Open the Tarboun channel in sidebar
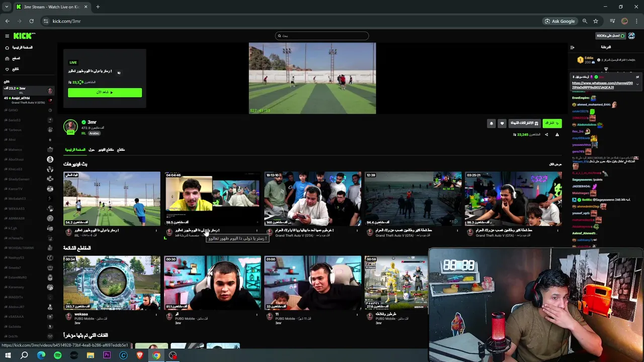Image resolution: width=644 pixels, height=362 pixels. coord(28,130)
